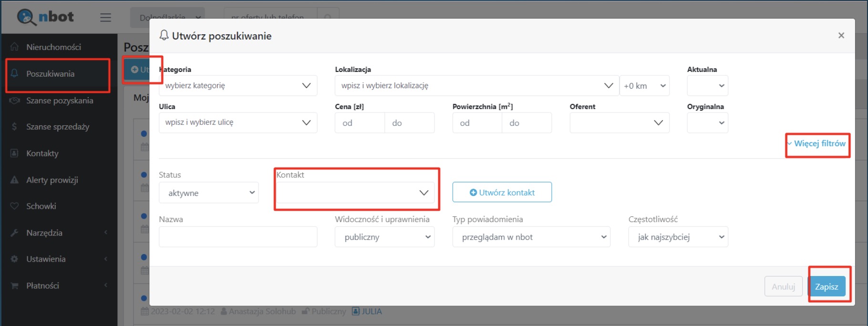Image resolution: width=868 pixels, height=326 pixels.
Task: Click the cart icon beside Płatności
Action: point(15,285)
